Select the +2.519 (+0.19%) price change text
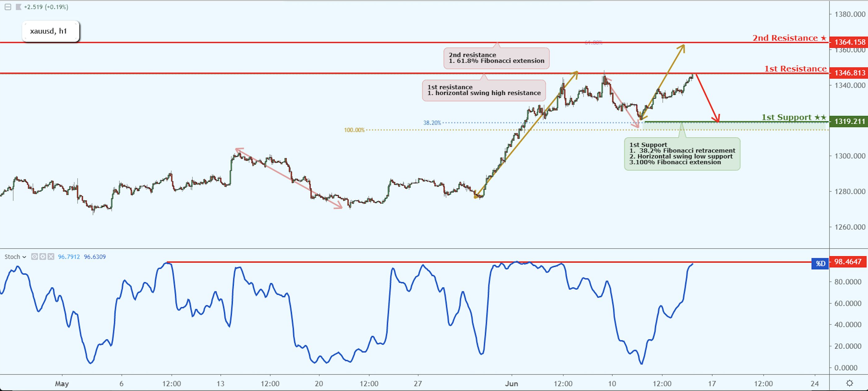This screenshot has height=391, width=868. point(46,7)
